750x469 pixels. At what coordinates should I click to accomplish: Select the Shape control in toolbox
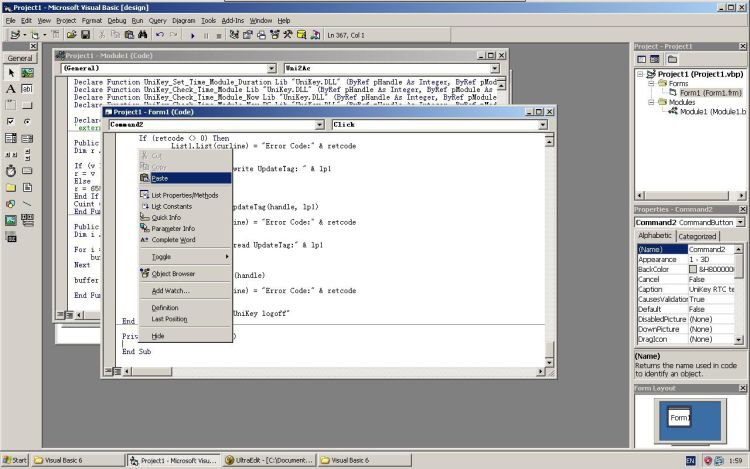(11, 204)
